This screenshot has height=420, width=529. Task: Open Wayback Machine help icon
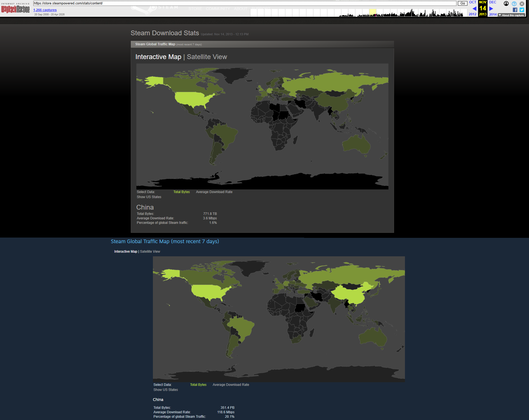pos(514,4)
